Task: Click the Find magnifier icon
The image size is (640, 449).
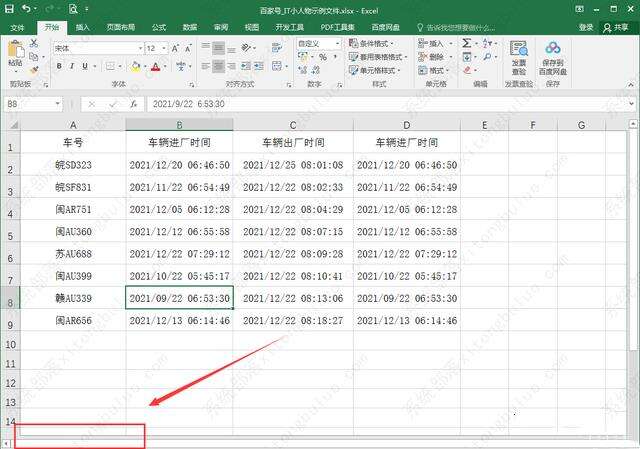Action: coord(487,57)
